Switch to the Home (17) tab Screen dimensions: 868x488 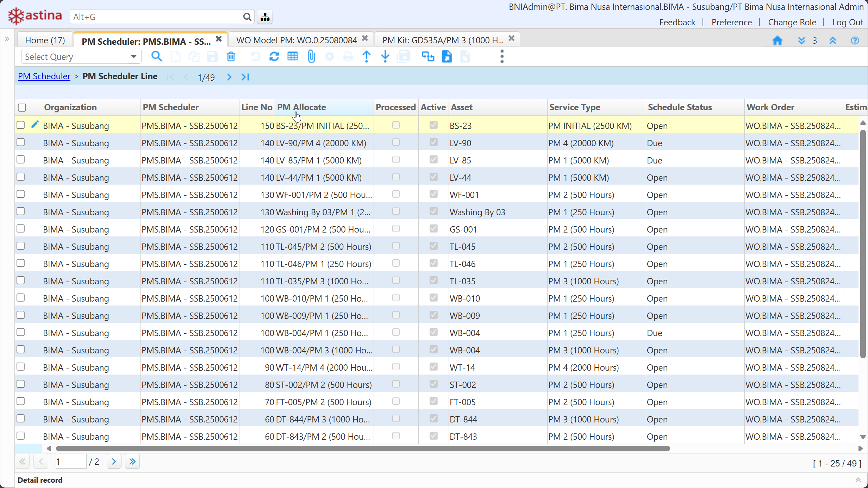[x=45, y=40]
